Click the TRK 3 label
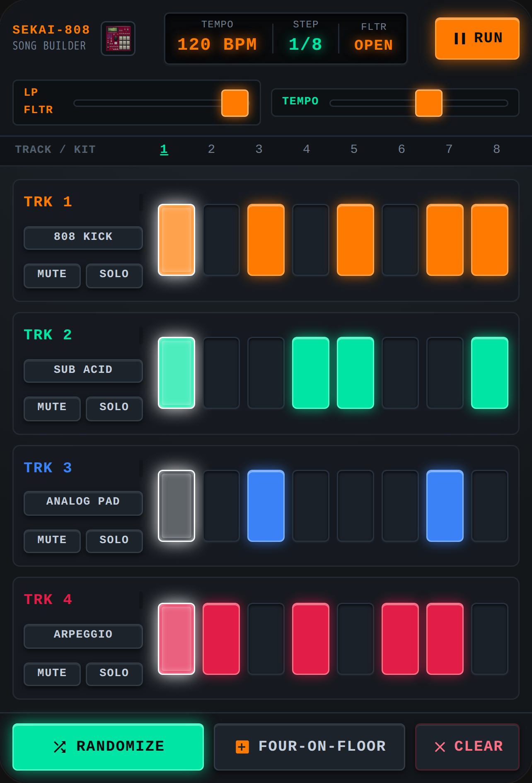Screen dimensions: 532x783 (48, 468)
